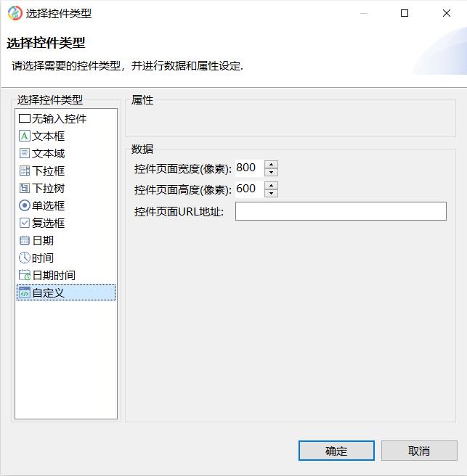The height and width of the screenshot is (476, 467).
Task: Click the width value field showing 800
Action: pyautogui.click(x=249, y=168)
